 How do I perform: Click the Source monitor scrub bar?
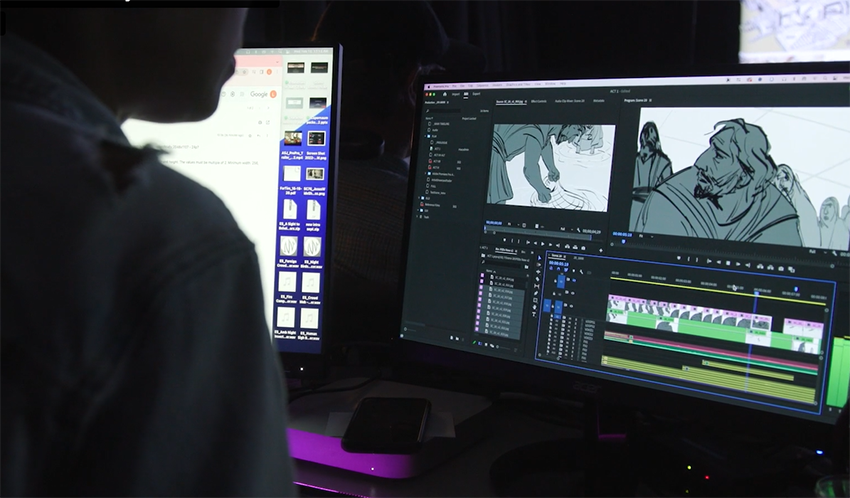[538, 232]
